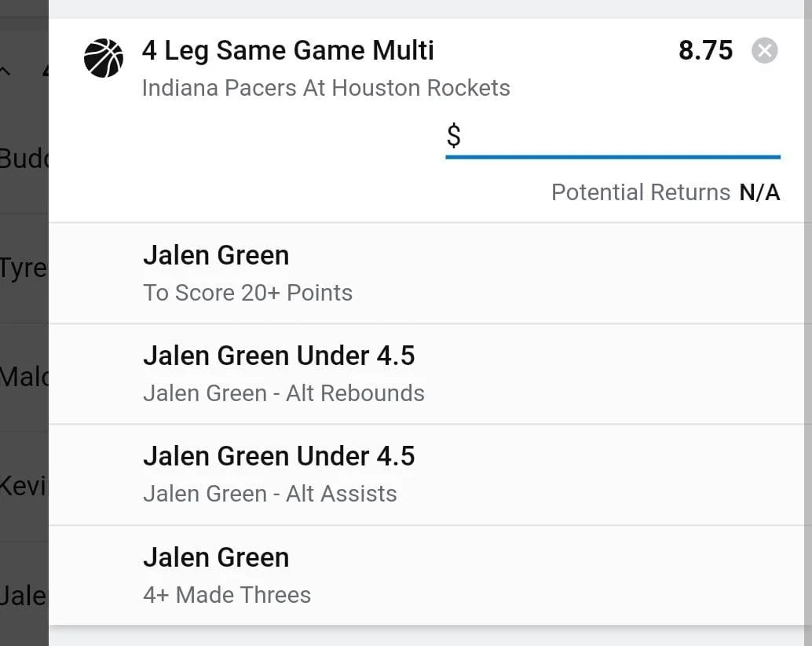
Task: Click the partially hidden Budd player row
Action: (x=24, y=159)
